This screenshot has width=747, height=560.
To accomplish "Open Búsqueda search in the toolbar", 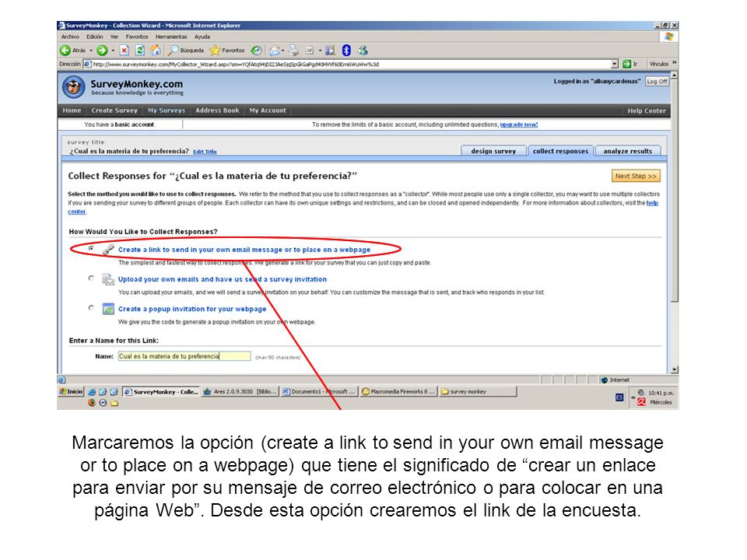I will click(x=186, y=50).
